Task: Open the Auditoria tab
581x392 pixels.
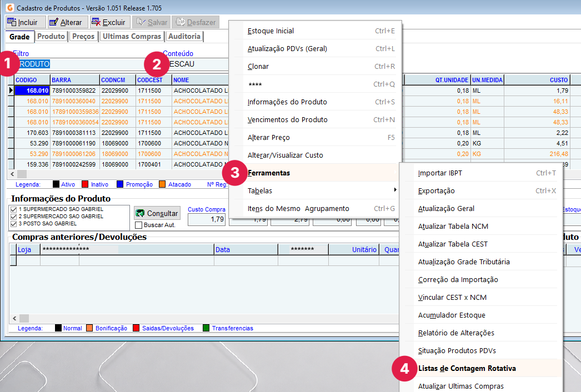Action: pos(184,36)
